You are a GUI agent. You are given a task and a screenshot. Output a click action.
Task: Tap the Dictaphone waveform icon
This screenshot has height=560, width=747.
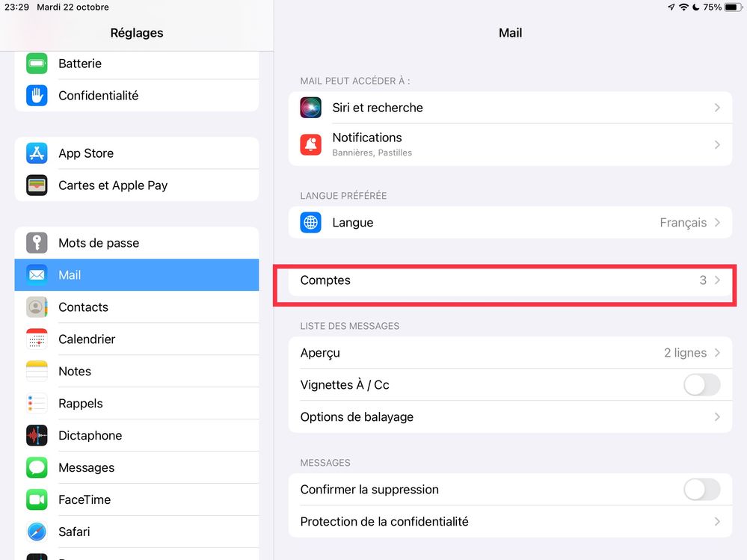coord(37,435)
